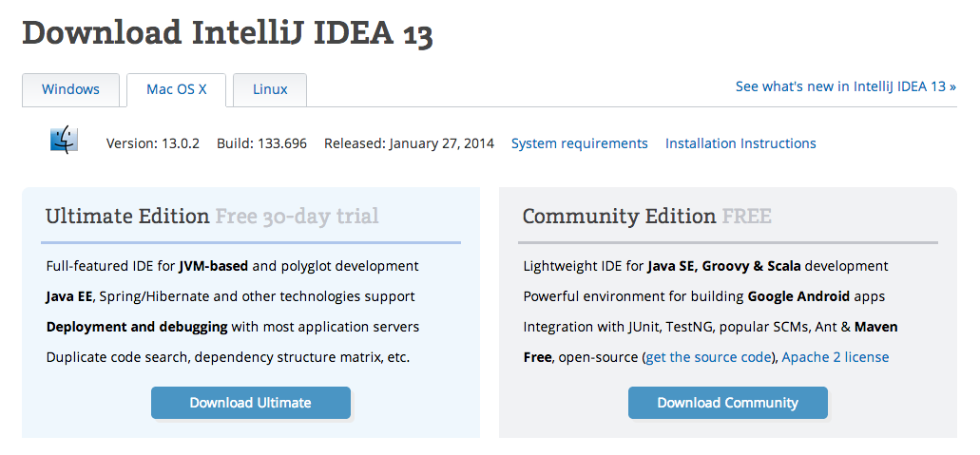Click the Community Edition heading
980x455 pixels.
point(619,217)
